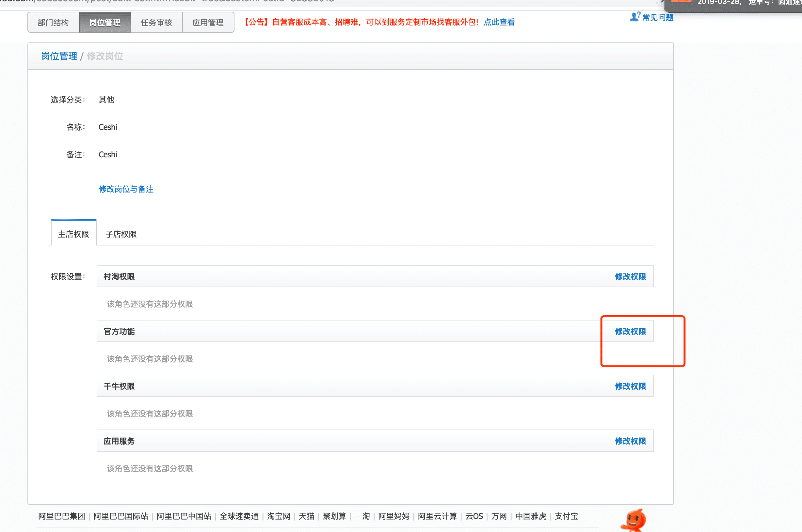This screenshot has height=532, width=802.
Task: Click the 千牛权限 section header
Action: point(375,386)
